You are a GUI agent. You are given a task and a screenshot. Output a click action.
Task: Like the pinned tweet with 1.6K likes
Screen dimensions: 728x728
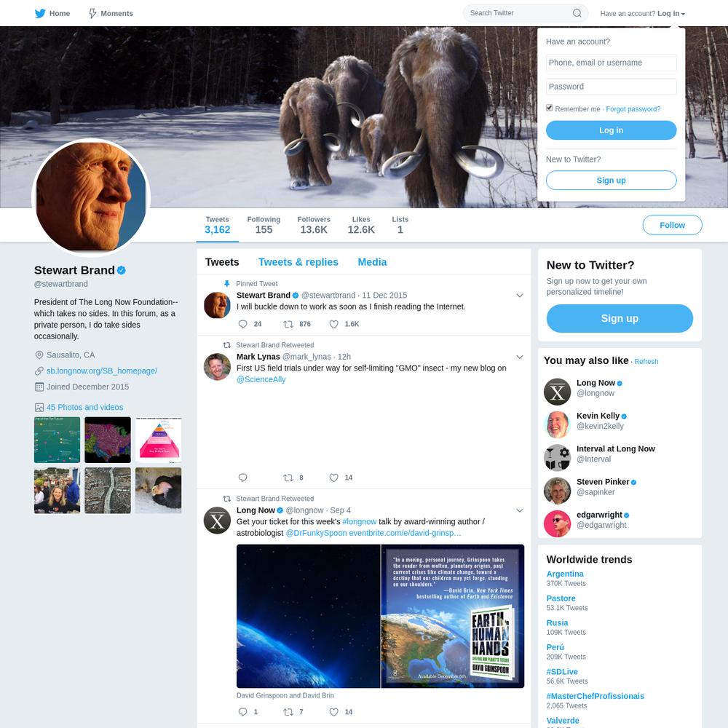[x=334, y=324]
